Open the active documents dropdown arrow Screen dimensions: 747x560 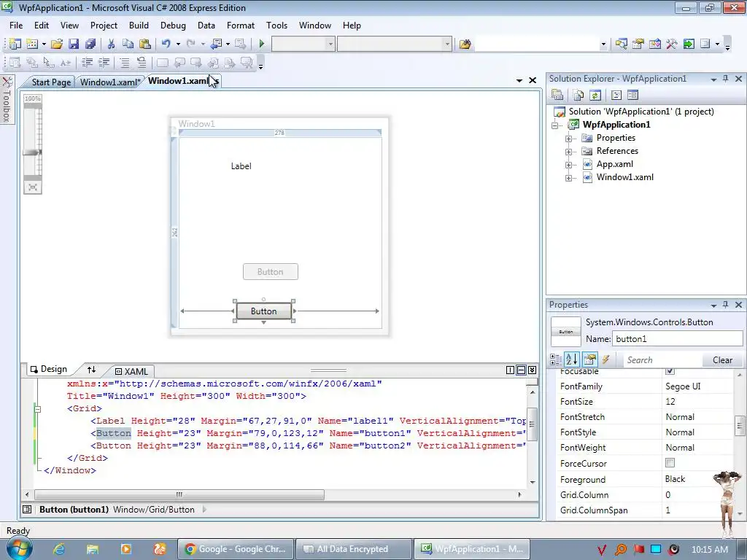coord(519,80)
